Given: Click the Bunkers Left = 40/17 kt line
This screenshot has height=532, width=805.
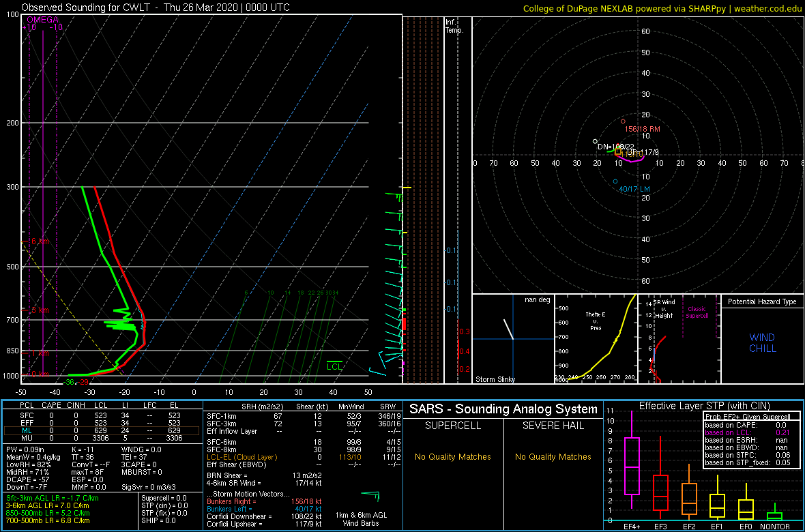Looking at the screenshot, I should click(x=265, y=509).
